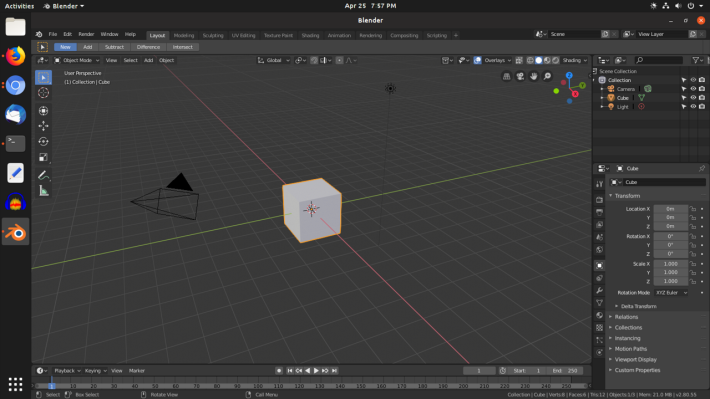Expand Relations panel
The image size is (710, 399).
(x=626, y=317)
